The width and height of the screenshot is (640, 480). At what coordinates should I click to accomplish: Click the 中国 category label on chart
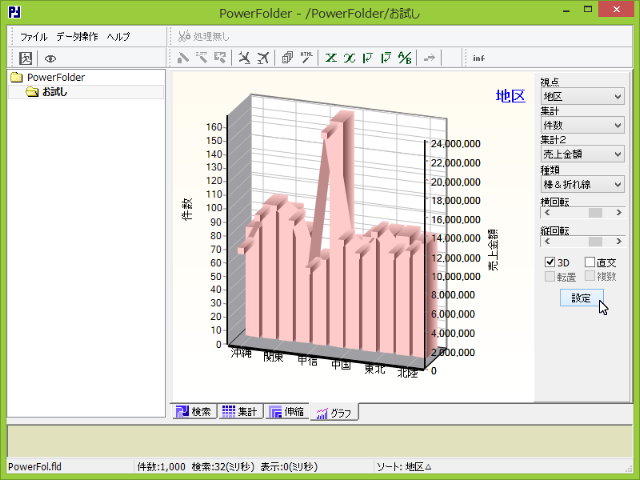341,365
